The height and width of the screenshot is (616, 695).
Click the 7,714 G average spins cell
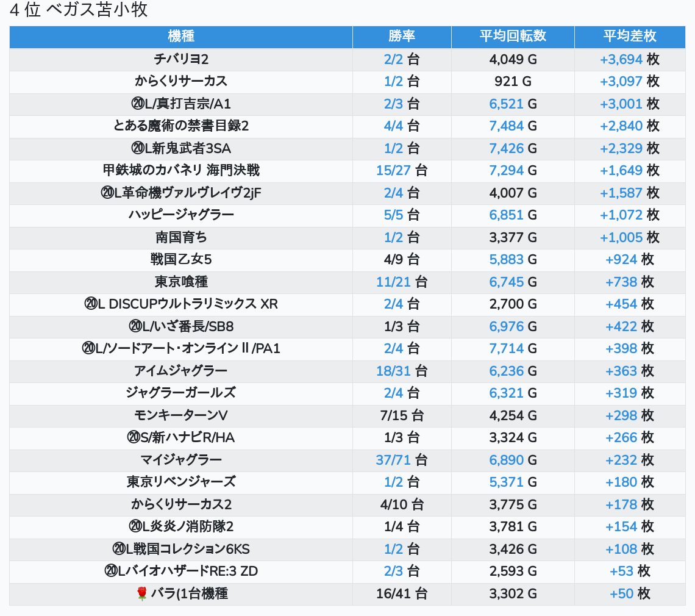click(513, 349)
